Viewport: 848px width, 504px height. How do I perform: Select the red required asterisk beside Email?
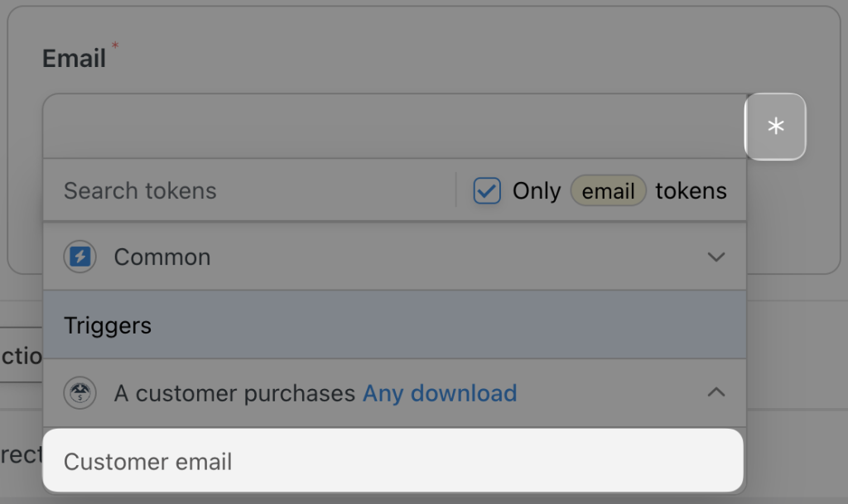pos(114,46)
